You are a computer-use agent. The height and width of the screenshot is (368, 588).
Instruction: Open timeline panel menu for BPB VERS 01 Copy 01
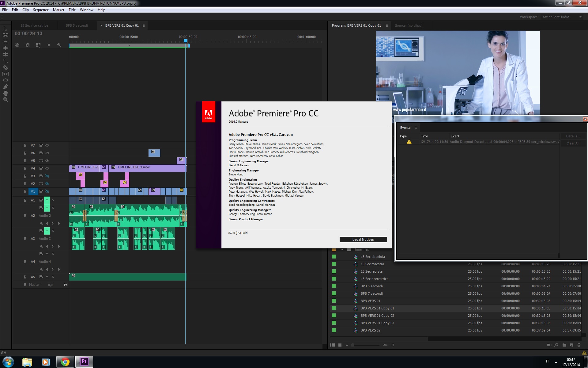coord(144,25)
